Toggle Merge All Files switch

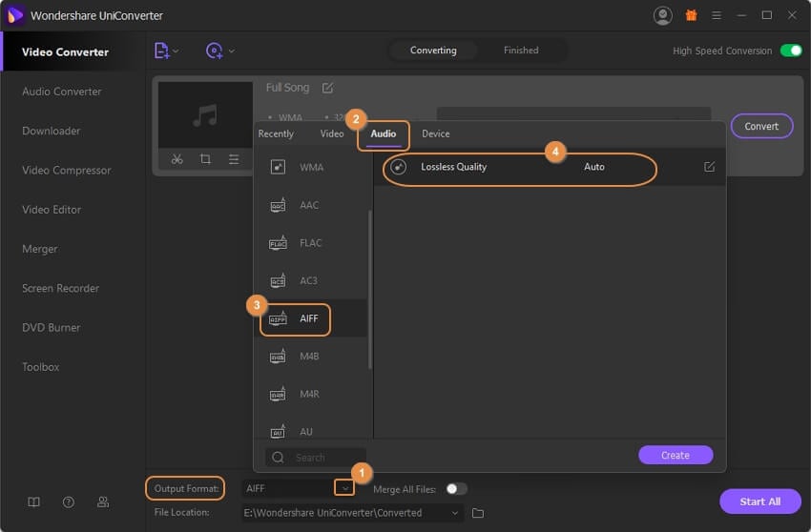(457, 488)
